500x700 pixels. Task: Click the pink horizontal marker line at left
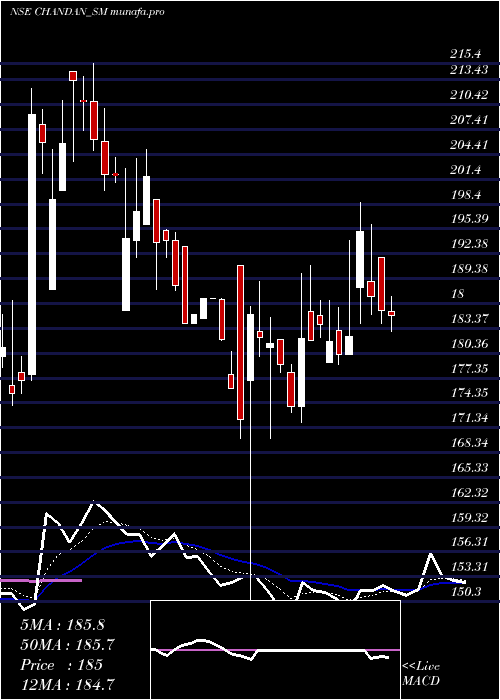(x=41, y=580)
